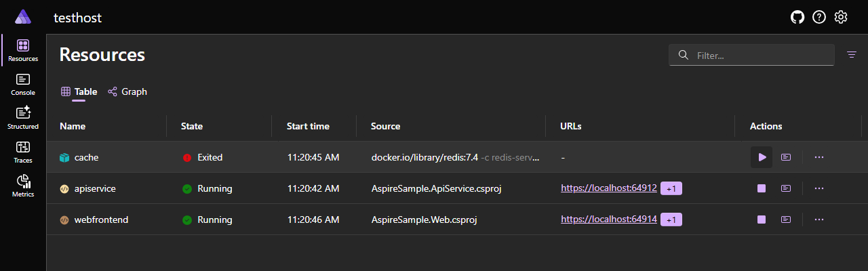This screenshot has width=868, height=271.
Task: Sort by URLs column header
Action: click(570, 126)
